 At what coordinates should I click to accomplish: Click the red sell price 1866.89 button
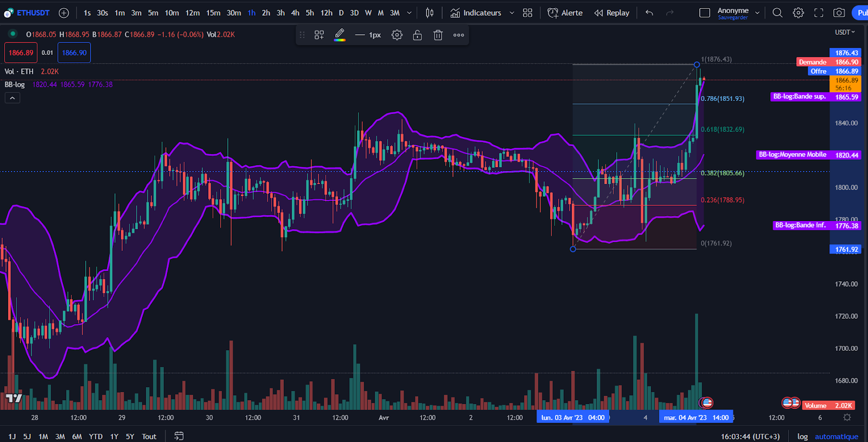coord(21,53)
